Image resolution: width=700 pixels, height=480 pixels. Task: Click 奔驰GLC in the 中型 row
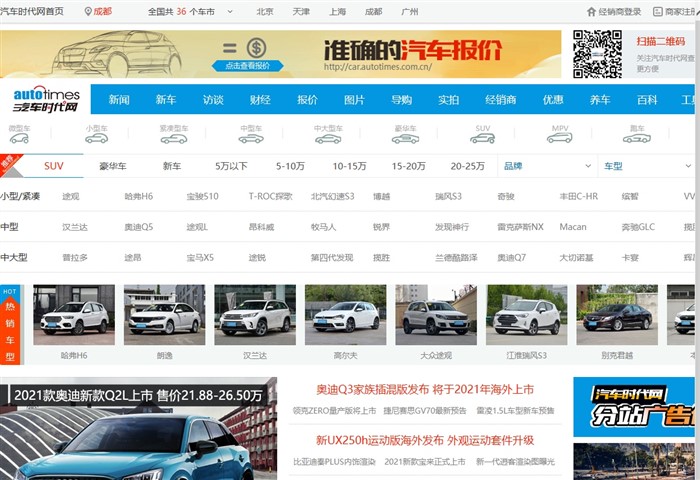pyautogui.click(x=638, y=227)
